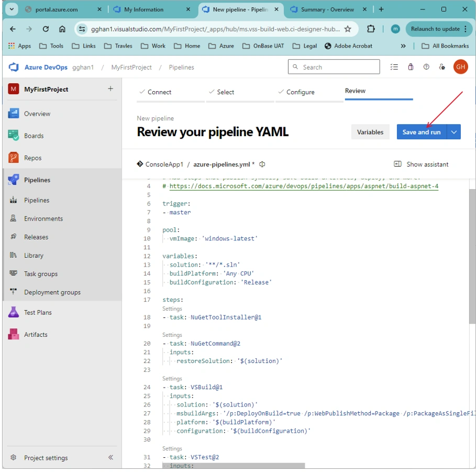Viewport: 476px width, 472px height.
Task: Click the rename icon beside azure-pipelines.yml
Action: (262, 164)
